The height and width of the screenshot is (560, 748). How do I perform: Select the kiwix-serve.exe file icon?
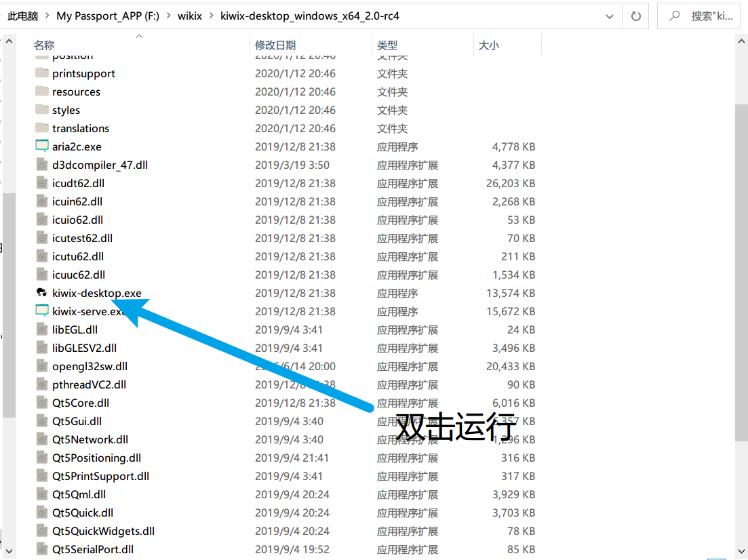click(42, 311)
